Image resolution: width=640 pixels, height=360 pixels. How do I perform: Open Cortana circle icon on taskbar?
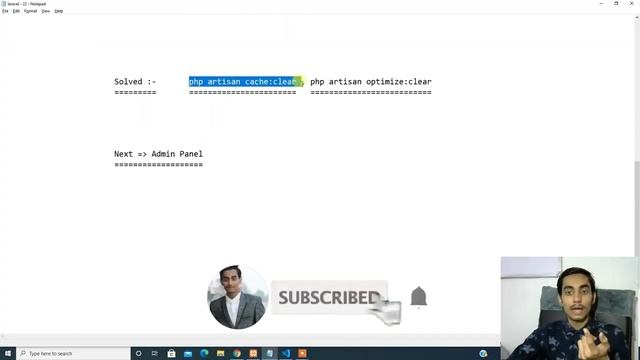point(139,353)
